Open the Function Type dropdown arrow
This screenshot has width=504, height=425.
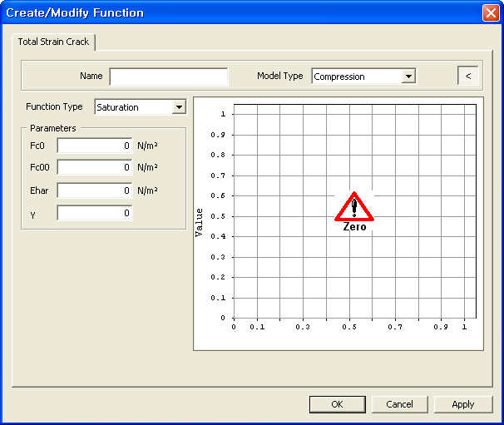click(x=179, y=107)
